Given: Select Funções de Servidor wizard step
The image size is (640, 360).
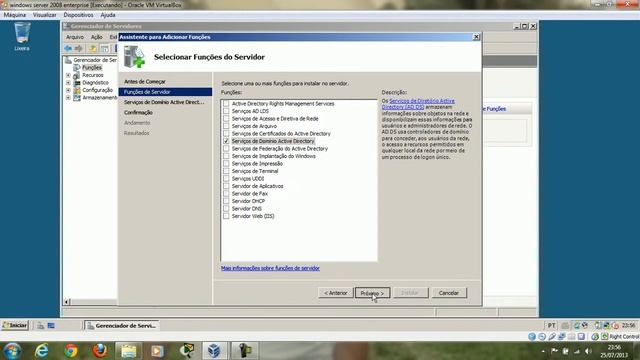Looking at the screenshot, I should coord(165,92).
